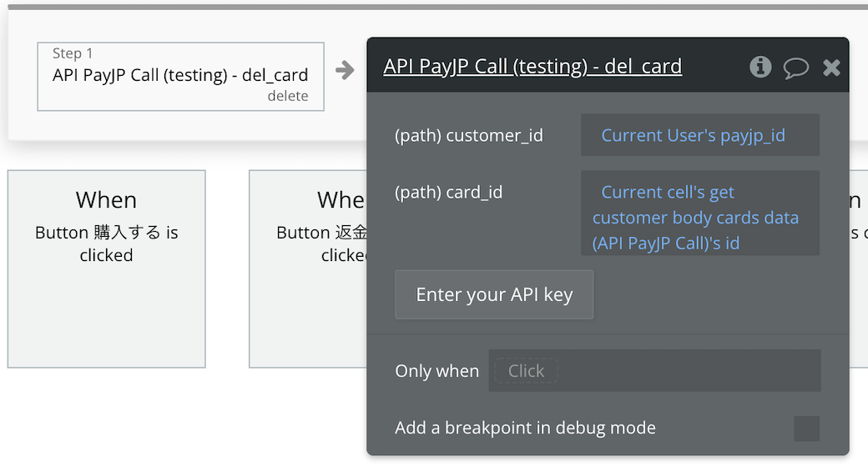Select the Button 返金 clicked event box
This screenshot has height=467, width=868.
308,269
